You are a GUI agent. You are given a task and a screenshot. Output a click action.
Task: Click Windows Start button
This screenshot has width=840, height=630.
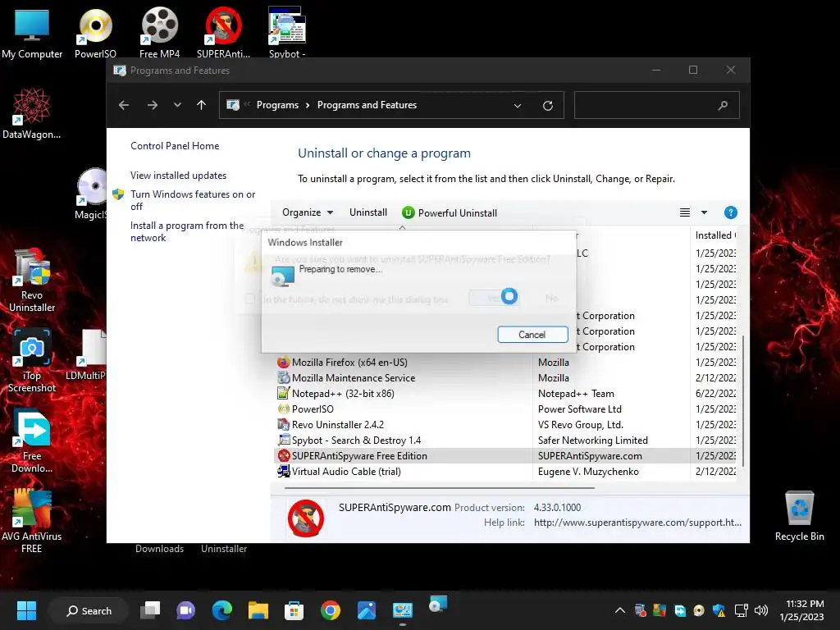[x=26, y=610]
